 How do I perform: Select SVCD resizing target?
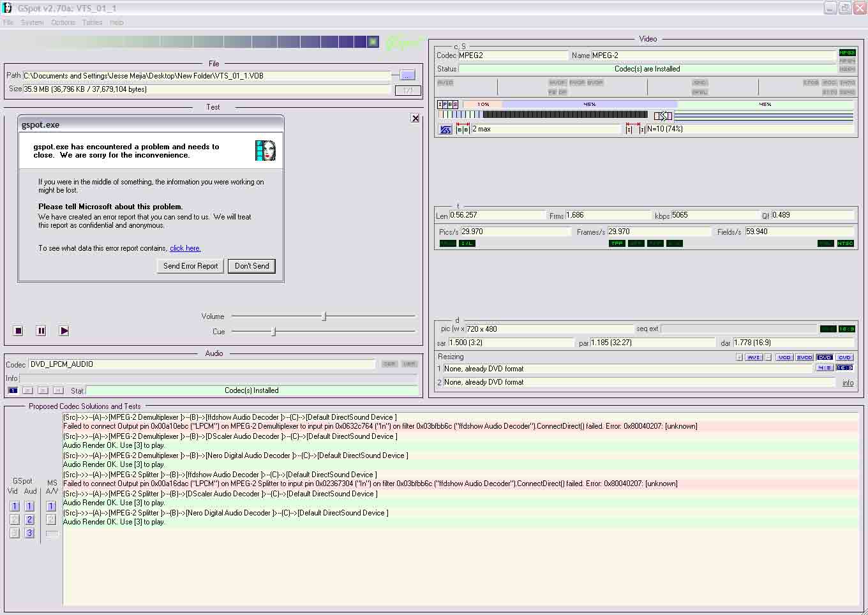(x=804, y=357)
